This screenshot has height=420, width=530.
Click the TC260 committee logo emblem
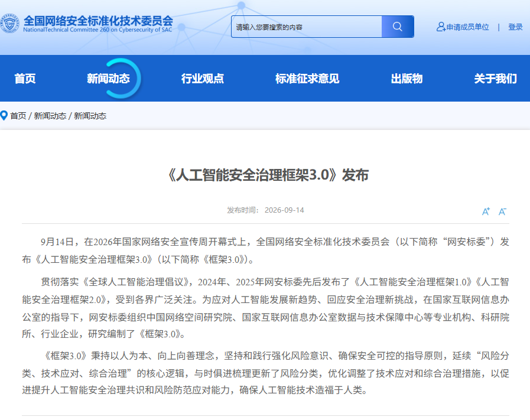point(9,24)
